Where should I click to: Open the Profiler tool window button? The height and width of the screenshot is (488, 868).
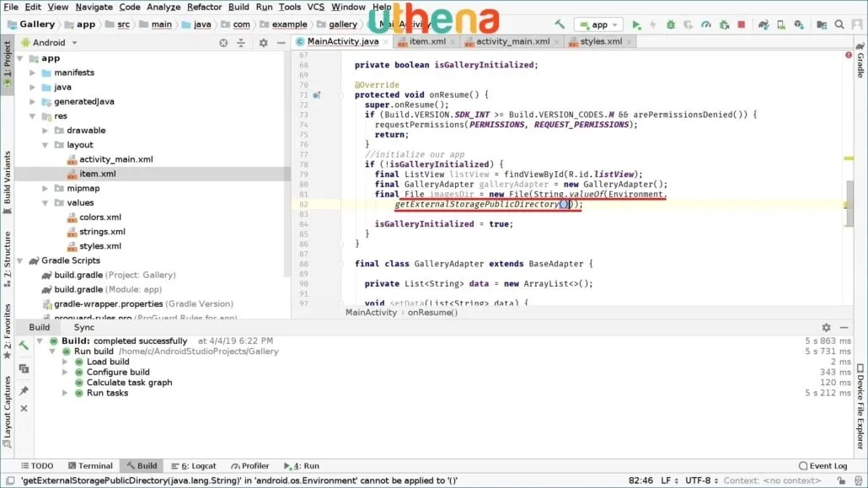250,466
